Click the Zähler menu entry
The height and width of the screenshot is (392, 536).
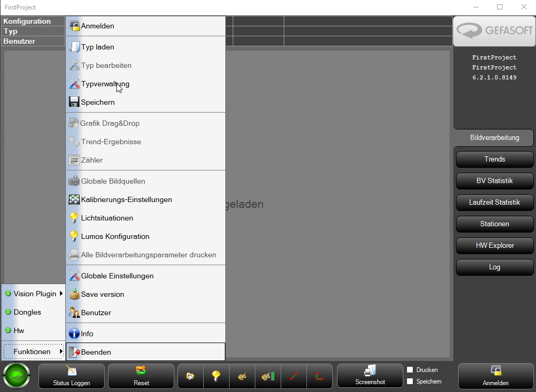pos(146,160)
